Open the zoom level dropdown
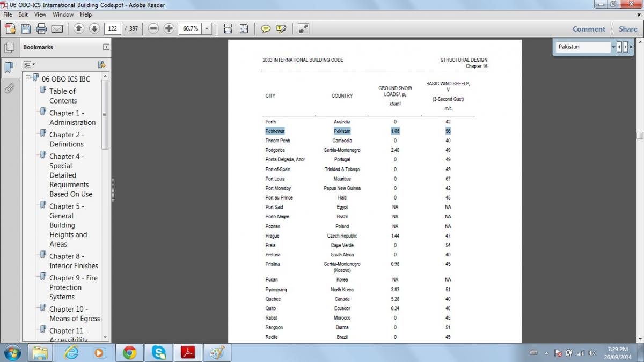Screen dimensions: 644x362 click(207, 29)
